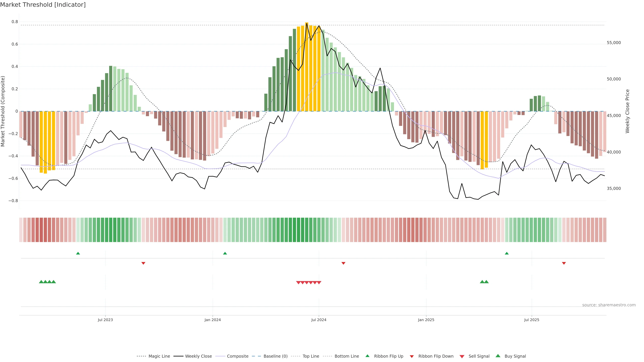
Task: Click the source sharemaestro.com text
Action: 609,305
